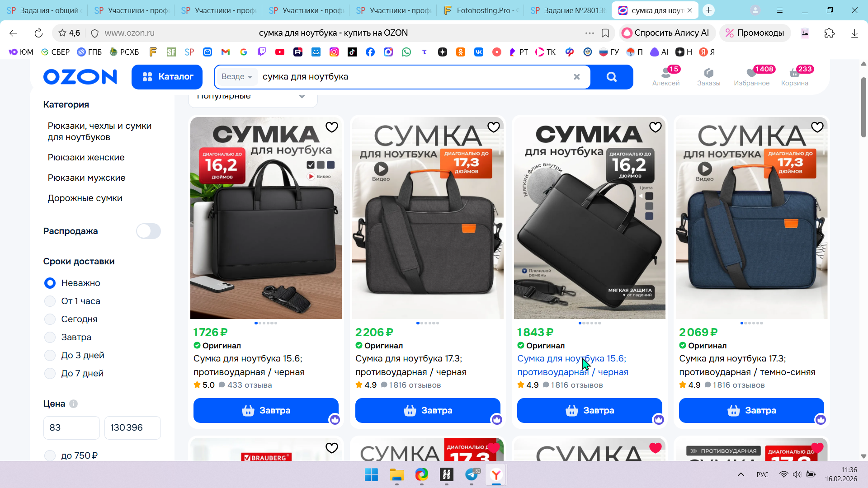Click the minimum price field showing 83
This screenshot has width=868, height=488.
(x=71, y=427)
